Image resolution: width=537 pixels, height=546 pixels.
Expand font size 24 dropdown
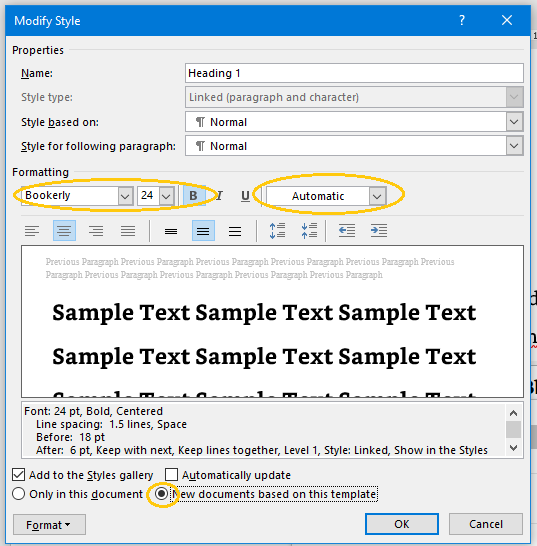166,196
